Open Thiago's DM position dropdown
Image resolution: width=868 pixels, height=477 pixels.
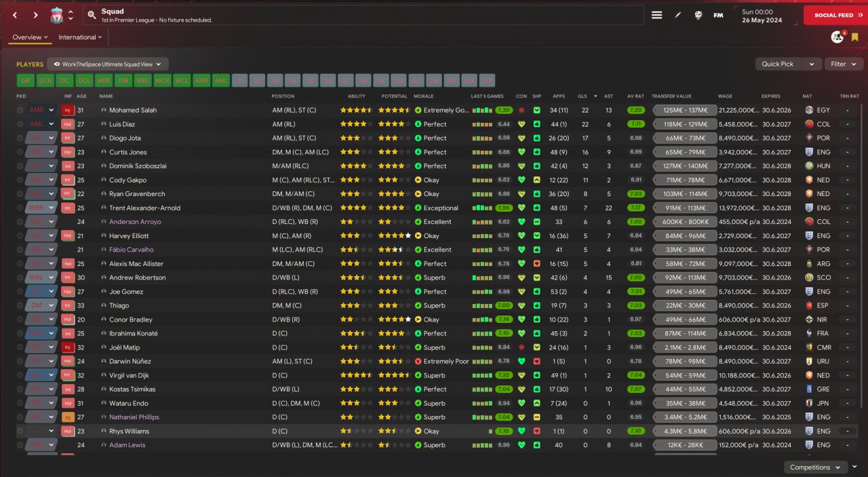[41, 305]
